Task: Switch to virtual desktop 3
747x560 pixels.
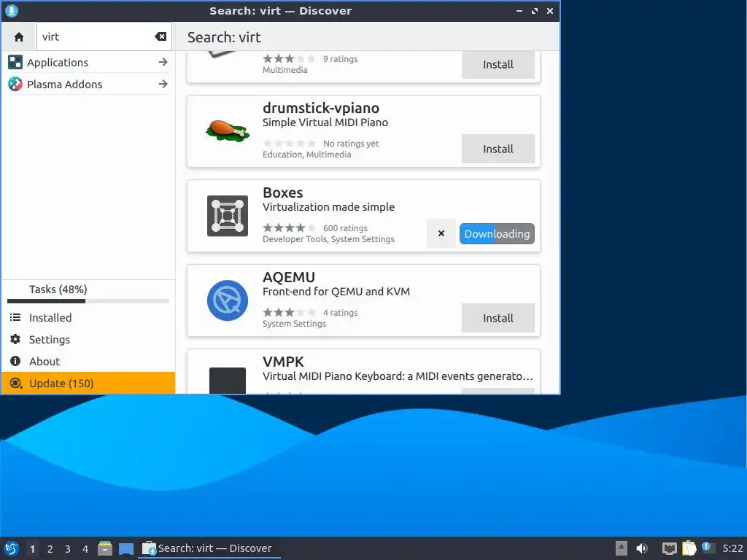Action: pyautogui.click(x=68, y=549)
